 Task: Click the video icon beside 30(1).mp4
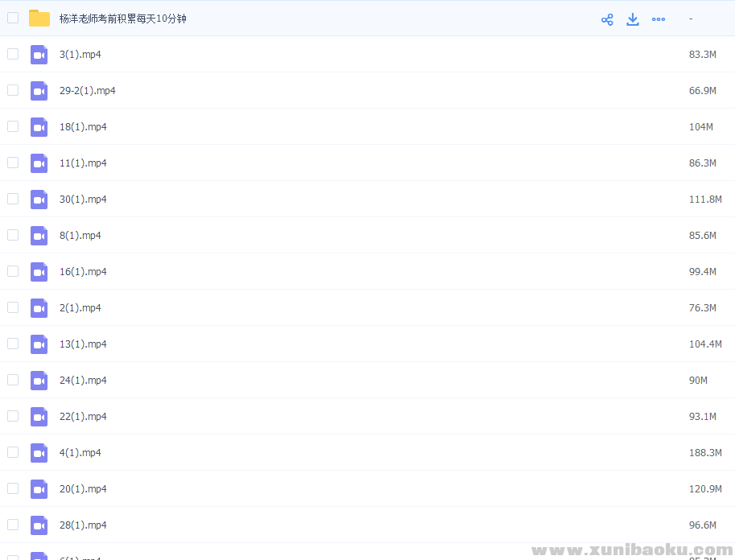point(39,199)
